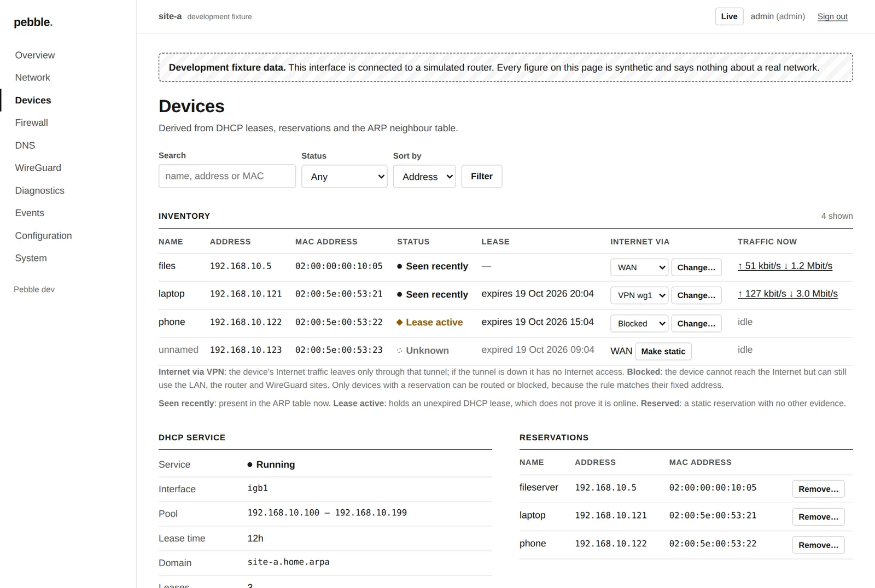Click the Live button in header
The width and height of the screenshot is (875, 588).
(x=729, y=16)
